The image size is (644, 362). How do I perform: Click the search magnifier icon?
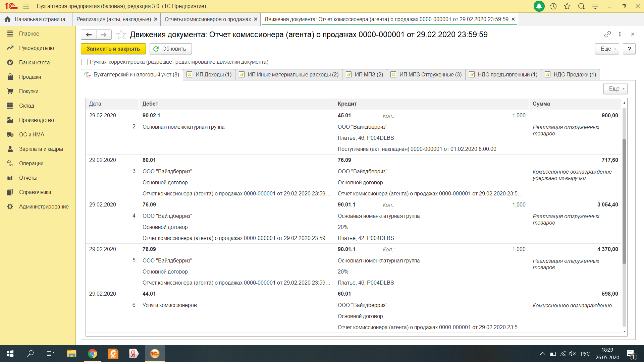582,6
